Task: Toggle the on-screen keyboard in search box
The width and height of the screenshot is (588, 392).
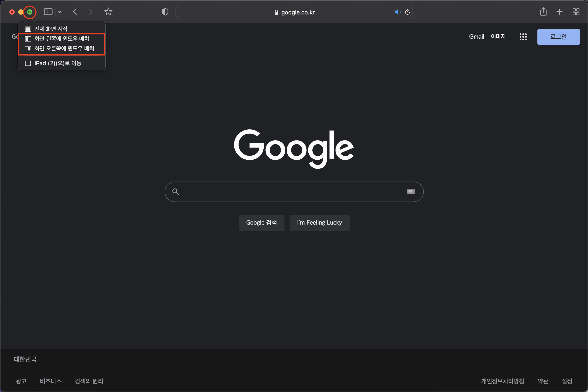Action: pos(410,192)
